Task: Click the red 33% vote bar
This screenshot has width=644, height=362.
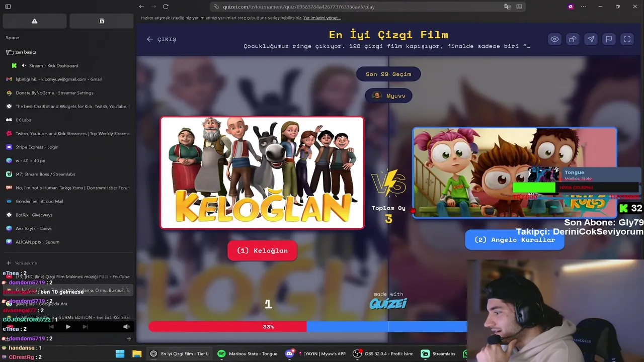Action: point(227,327)
